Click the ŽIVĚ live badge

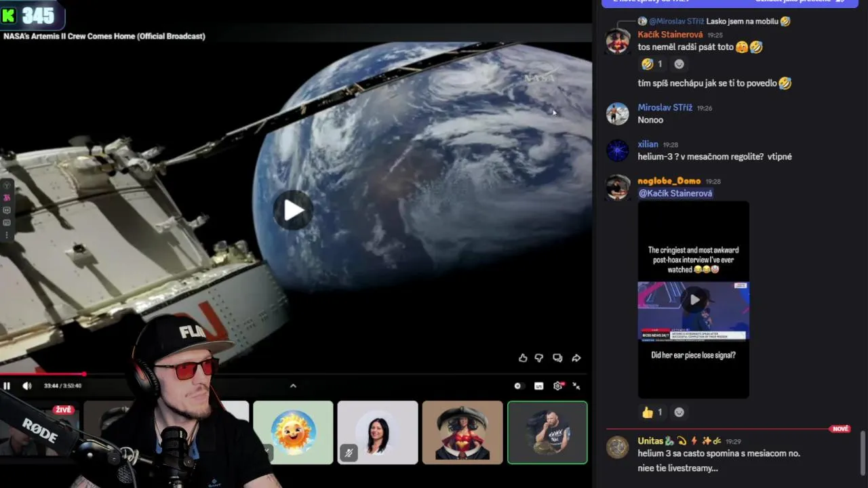tap(64, 410)
